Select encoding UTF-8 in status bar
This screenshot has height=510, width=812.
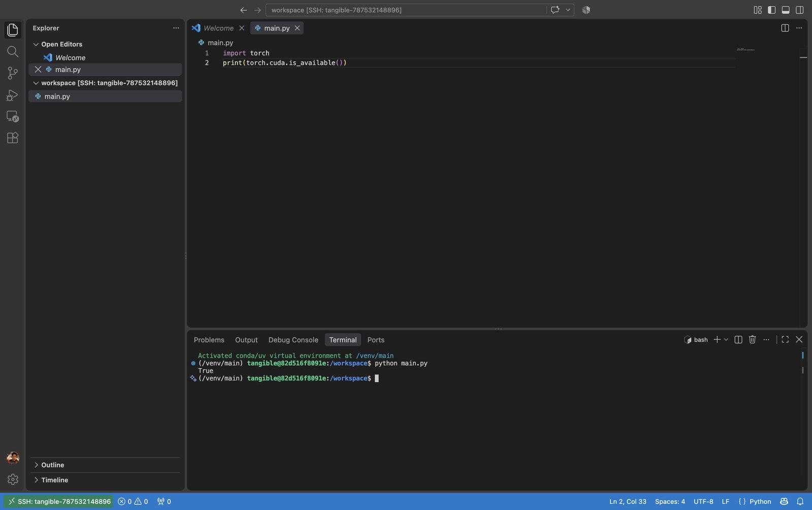pyautogui.click(x=703, y=501)
